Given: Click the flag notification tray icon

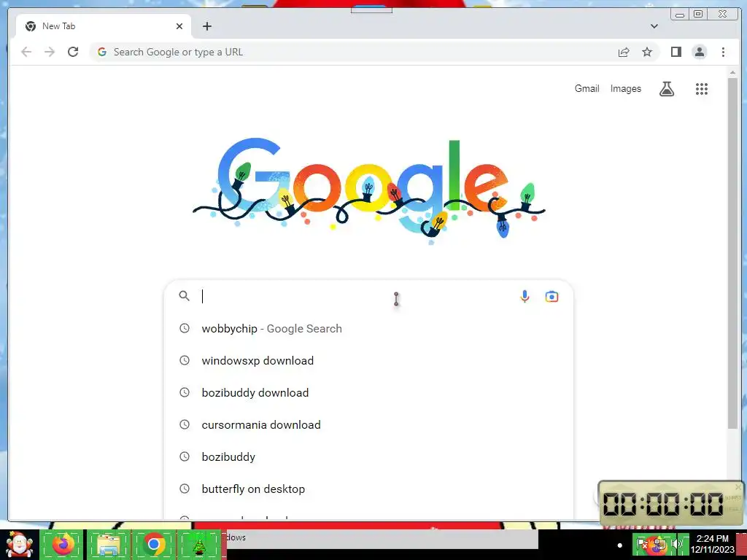Looking at the screenshot, I should click(643, 544).
